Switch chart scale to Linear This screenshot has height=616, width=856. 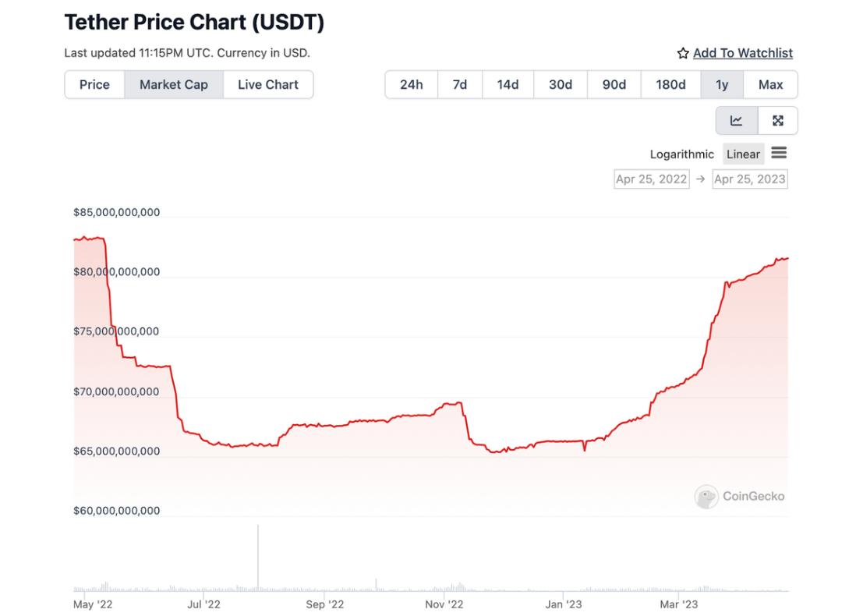(743, 154)
